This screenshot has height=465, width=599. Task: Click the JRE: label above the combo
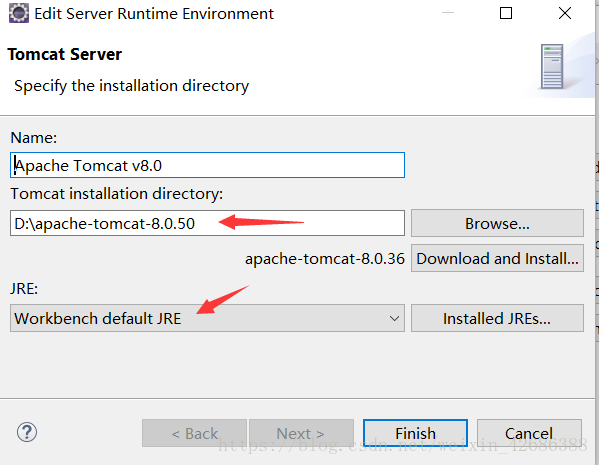tap(24, 288)
